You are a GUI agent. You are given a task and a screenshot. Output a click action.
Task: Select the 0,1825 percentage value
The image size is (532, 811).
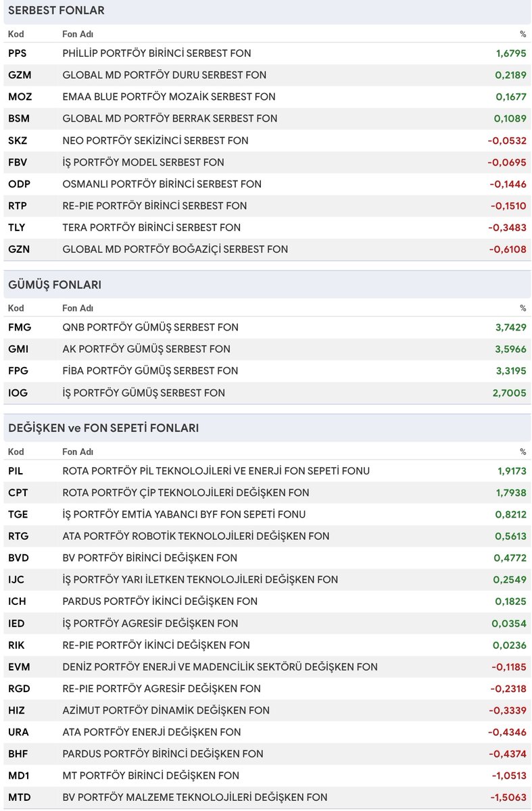pos(511,601)
